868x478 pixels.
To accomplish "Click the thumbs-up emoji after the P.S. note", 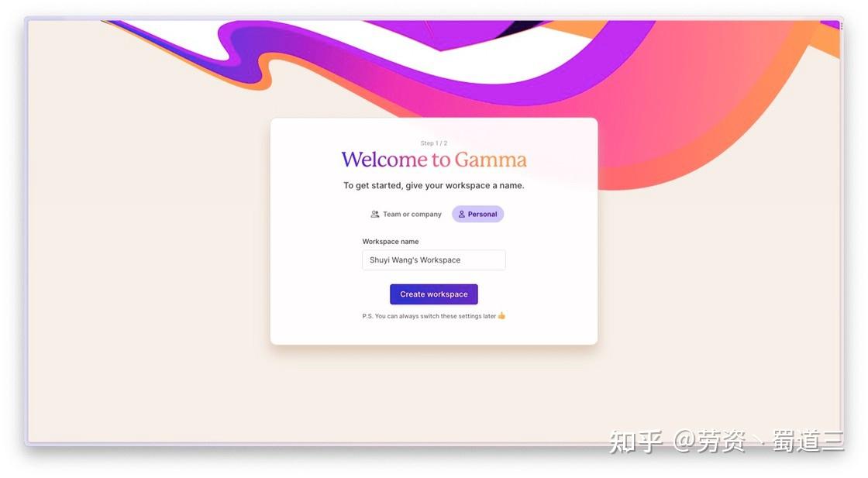I will pyautogui.click(x=501, y=316).
